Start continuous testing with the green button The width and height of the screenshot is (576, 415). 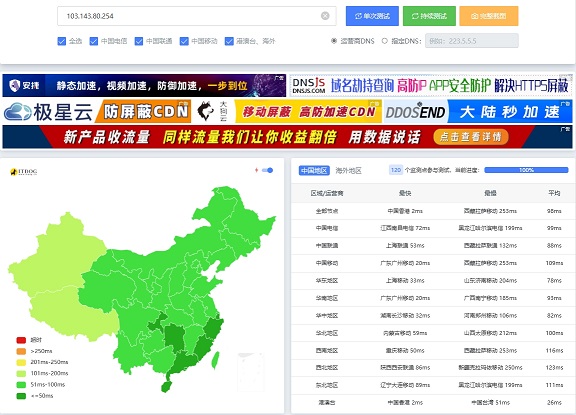[x=429, y=16]
